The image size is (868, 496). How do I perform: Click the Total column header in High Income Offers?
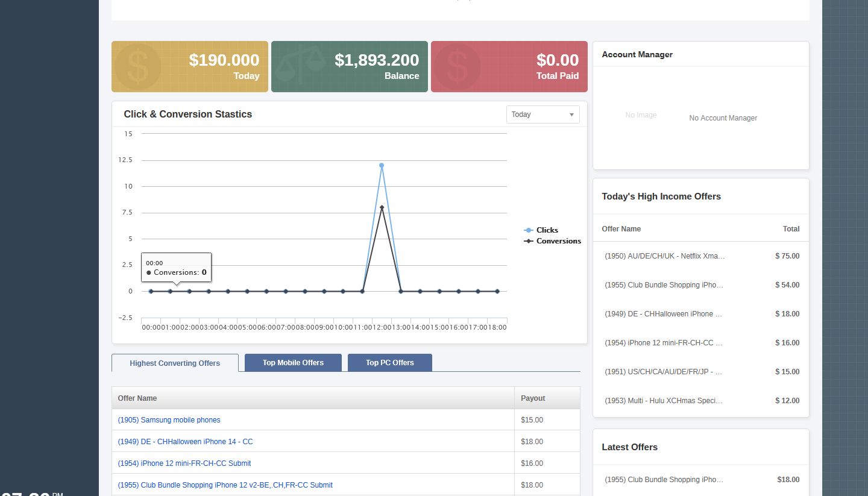(791, 229)
